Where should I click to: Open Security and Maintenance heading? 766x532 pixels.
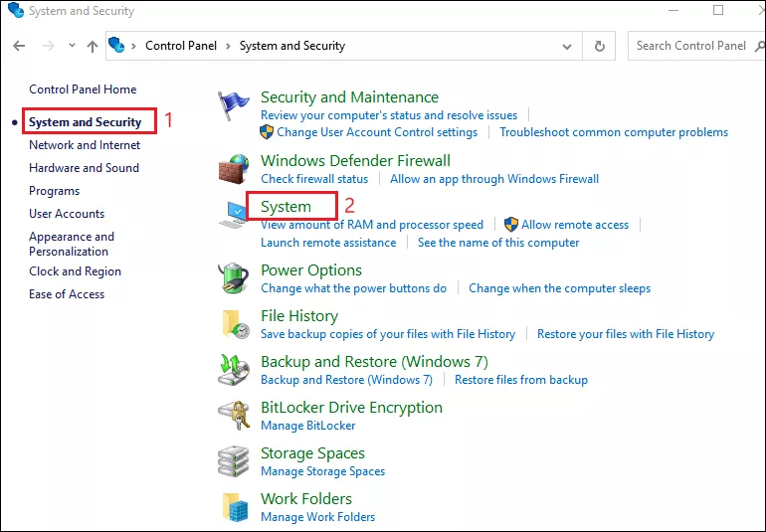(x=350, y=97)
